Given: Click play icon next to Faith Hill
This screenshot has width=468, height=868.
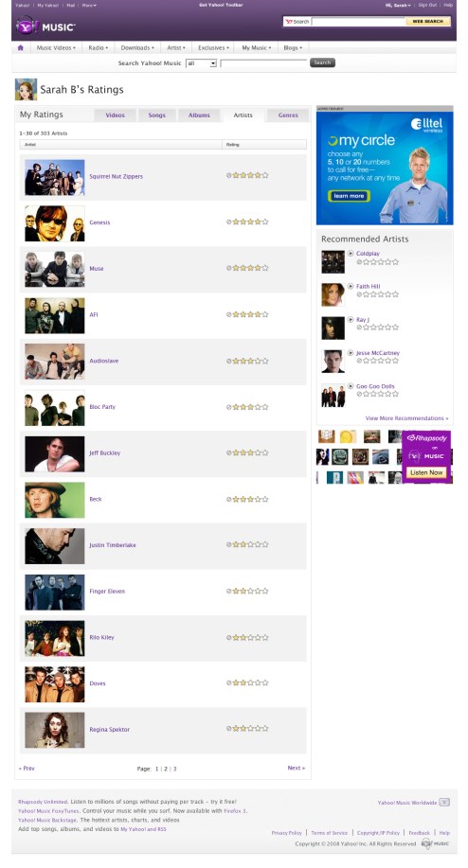Looking at the screenshot, I should coord(351,286).
